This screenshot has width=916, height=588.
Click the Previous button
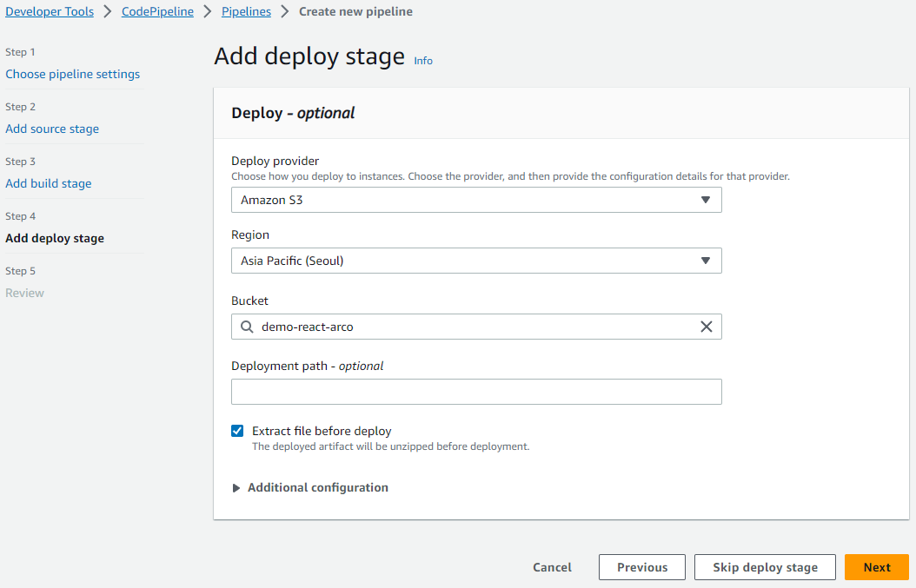pyautogui.click(x=642, y=567)
